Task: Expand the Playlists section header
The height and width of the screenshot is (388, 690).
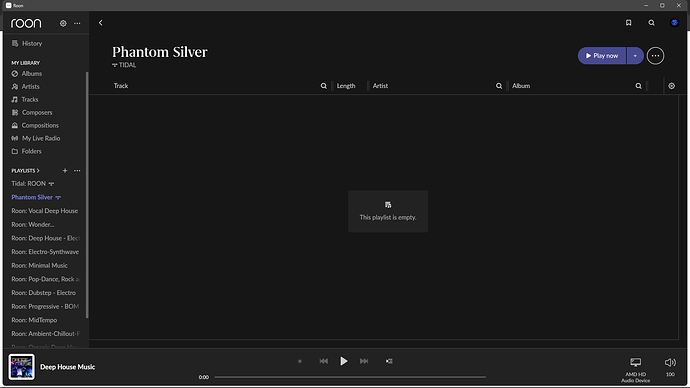Action: coord(26,171)
